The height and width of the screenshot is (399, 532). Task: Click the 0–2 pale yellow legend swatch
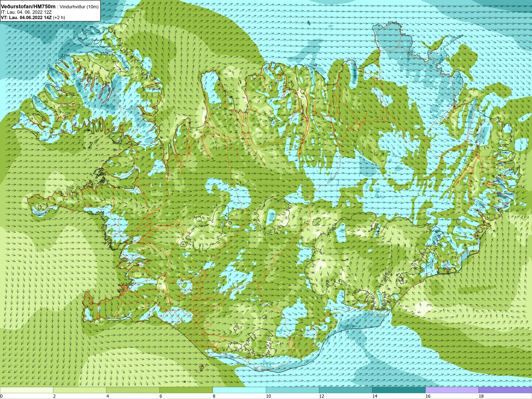(27, 390)
